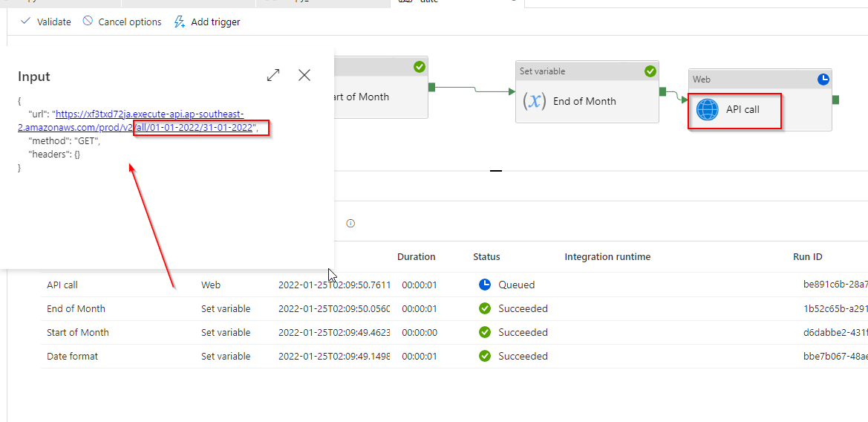868x422 pixels.
Task: Click run start time 2022-01-25T02:09:49.4623
Action: (334, 332)
